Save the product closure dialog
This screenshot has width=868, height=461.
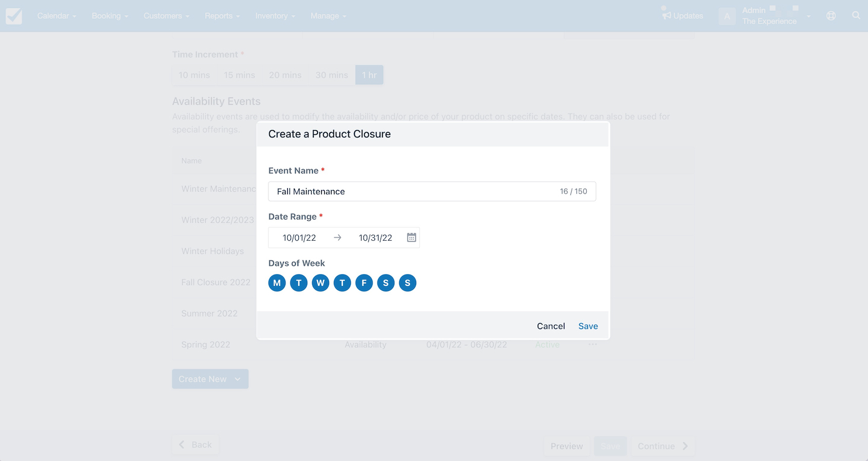(588, 326)
